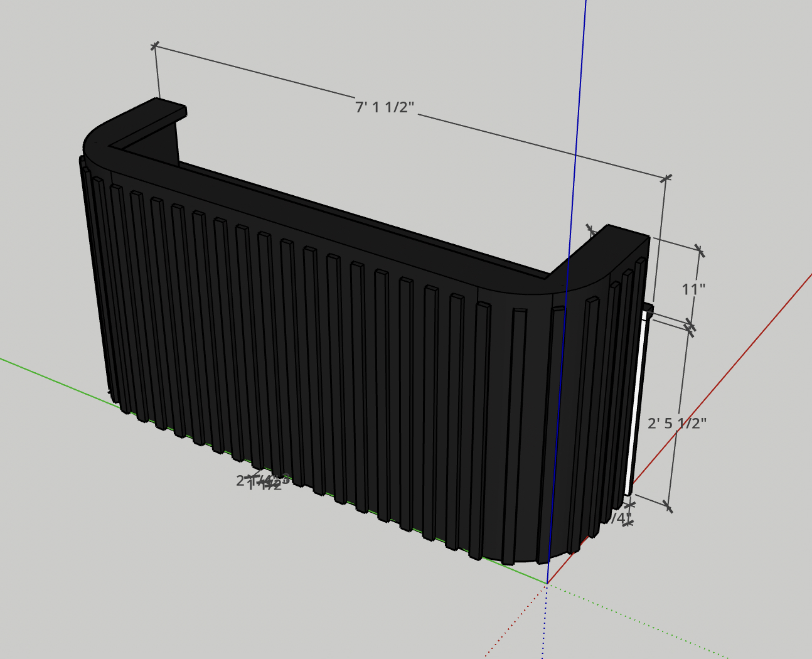
Task: Select the 11" dimension annotation
Action: tap(694, 287)
